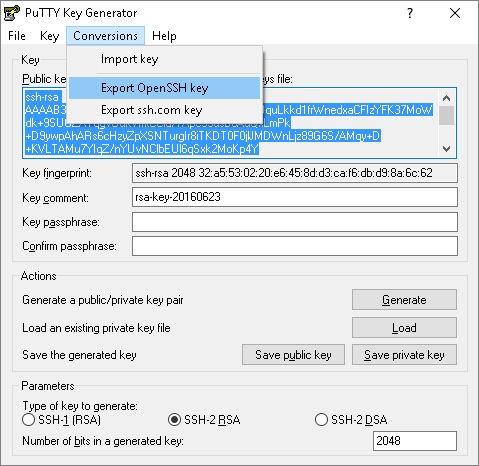Viewport: 479px width, 466px height.
Task: Click the question mark help icon
Action: (410, 13)
